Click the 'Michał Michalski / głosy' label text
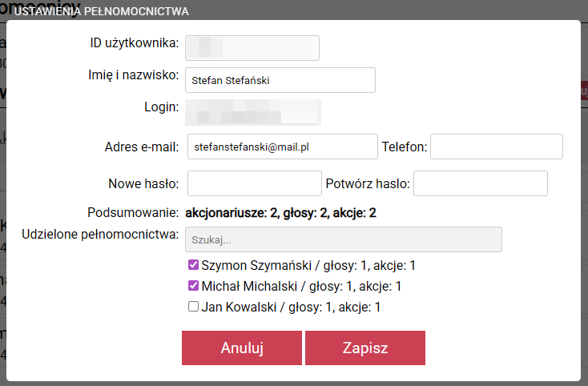Image resolution: width=588 pixels, height=386 pixels. click(x=301, y=286)
